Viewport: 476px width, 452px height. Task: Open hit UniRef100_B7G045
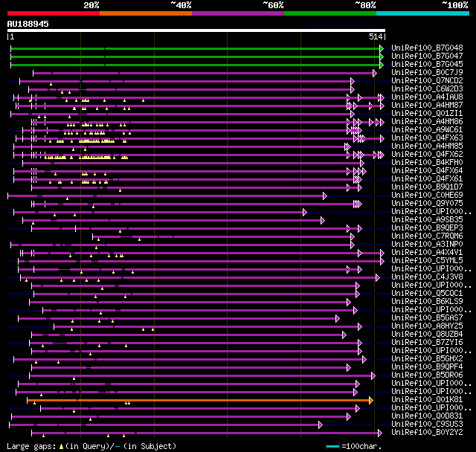[x=427, y=65]
